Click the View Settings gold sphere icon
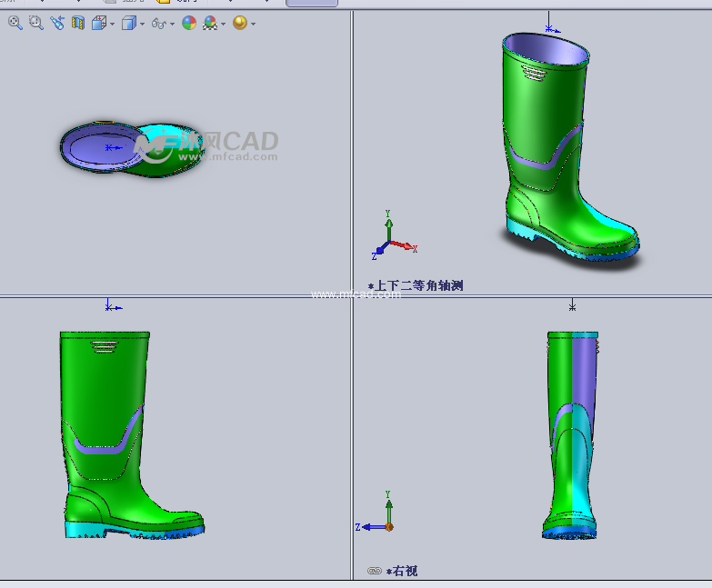The height and width of the screenshot is (588, 712). pos(239,23)
